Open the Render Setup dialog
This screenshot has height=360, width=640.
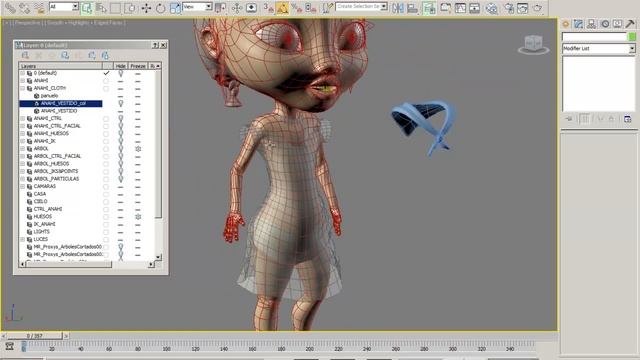(509, 7)
